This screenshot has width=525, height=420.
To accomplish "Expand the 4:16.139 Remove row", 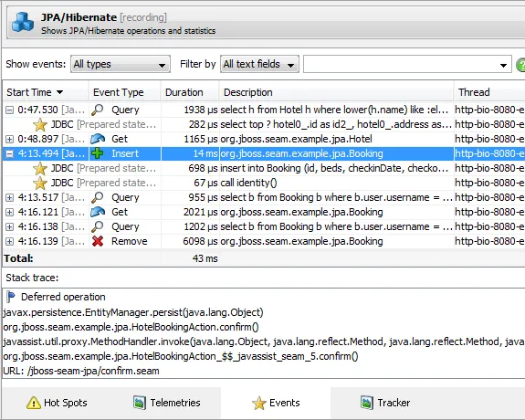I will (x=10, y=241).
